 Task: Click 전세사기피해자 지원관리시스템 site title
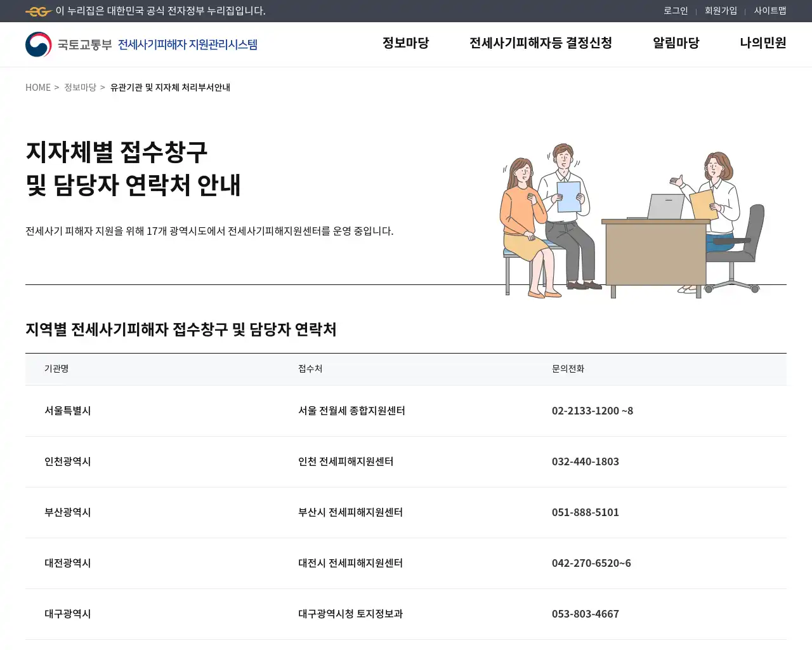pyautogui.click(x=188, y=44)
